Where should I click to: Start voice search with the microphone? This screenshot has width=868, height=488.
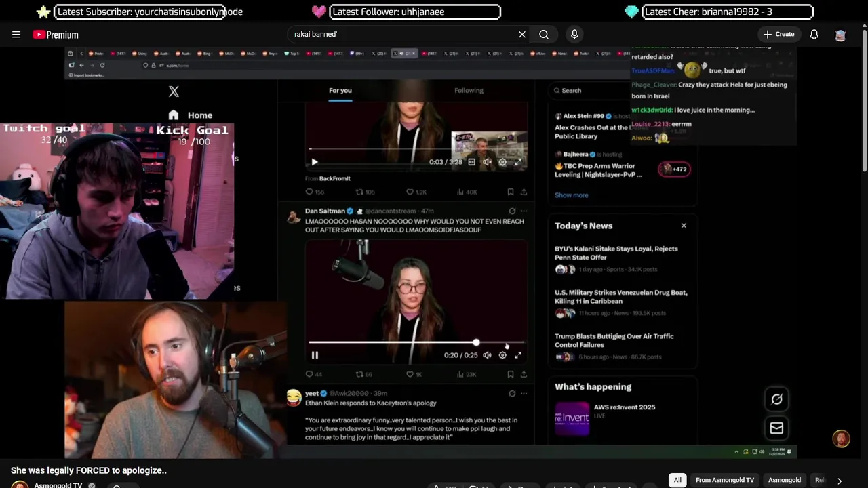574,35
